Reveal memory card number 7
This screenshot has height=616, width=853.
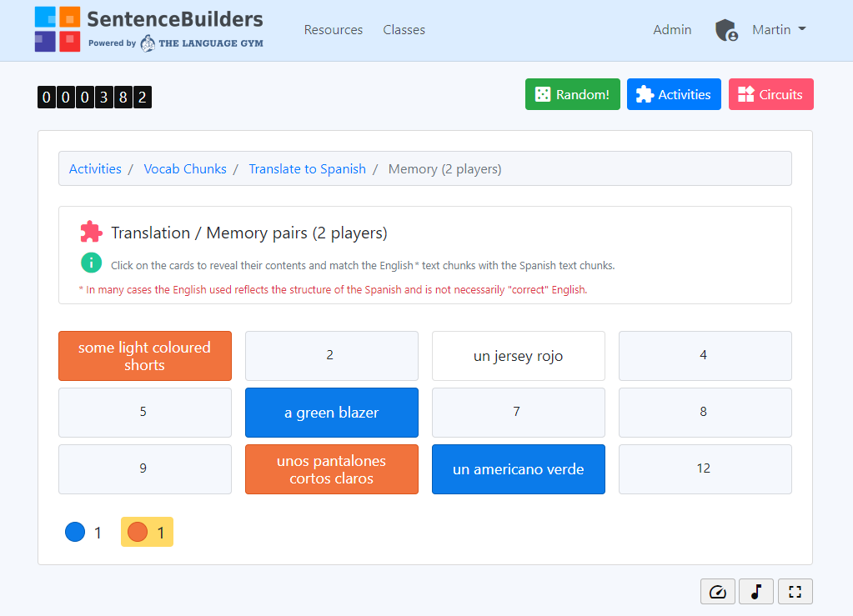coord(518,413)
